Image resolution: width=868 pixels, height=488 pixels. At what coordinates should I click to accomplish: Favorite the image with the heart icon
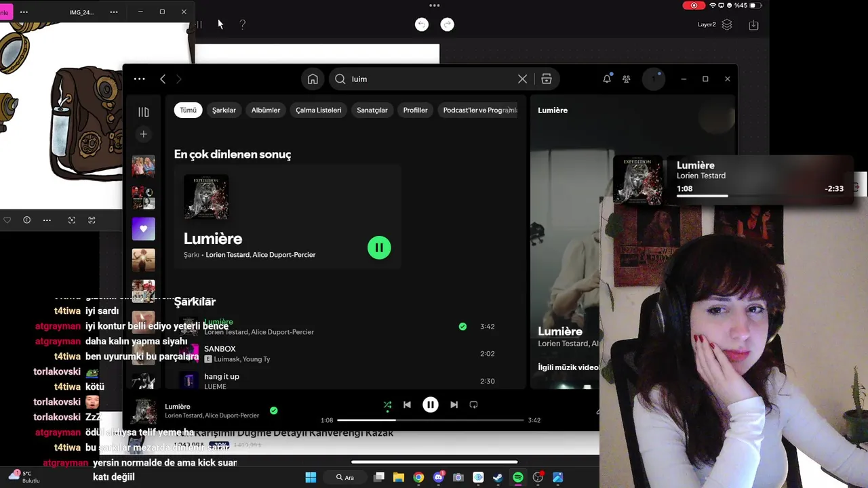point(7,220)
